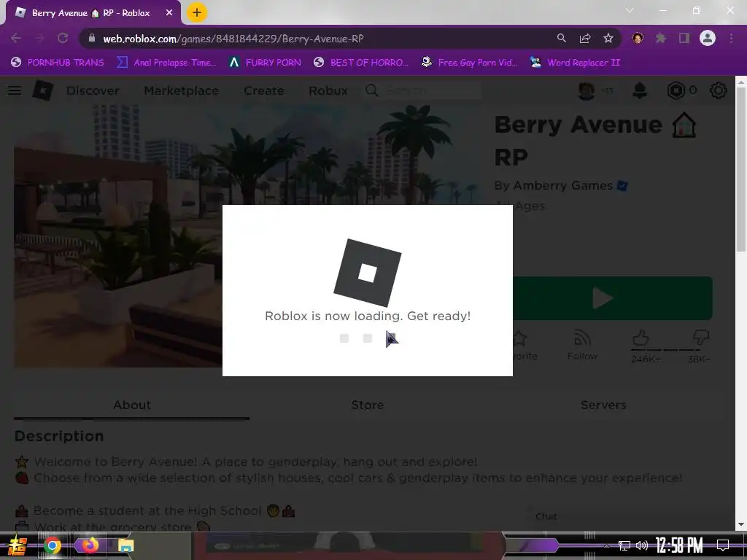The height and width of the screenshot is (560, 747).
Task: Open a new Chrome tab
Action: point(197,12)
